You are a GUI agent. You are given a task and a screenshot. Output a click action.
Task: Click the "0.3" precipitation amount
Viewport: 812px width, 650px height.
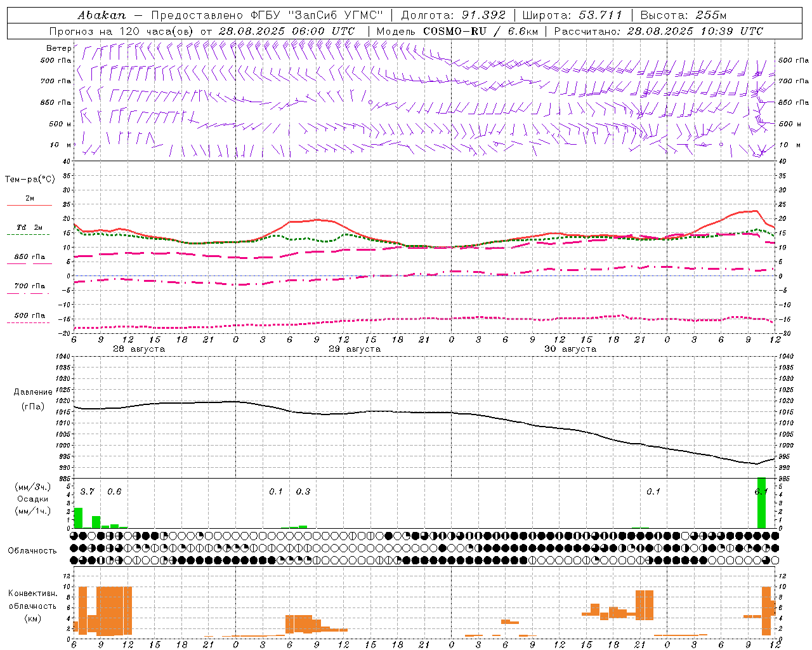tap(303, 492)
